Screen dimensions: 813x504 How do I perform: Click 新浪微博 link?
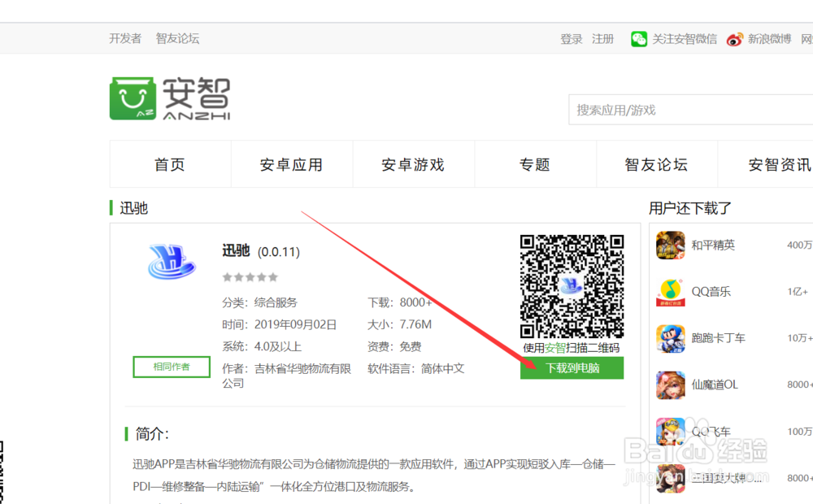pos(769,39)
